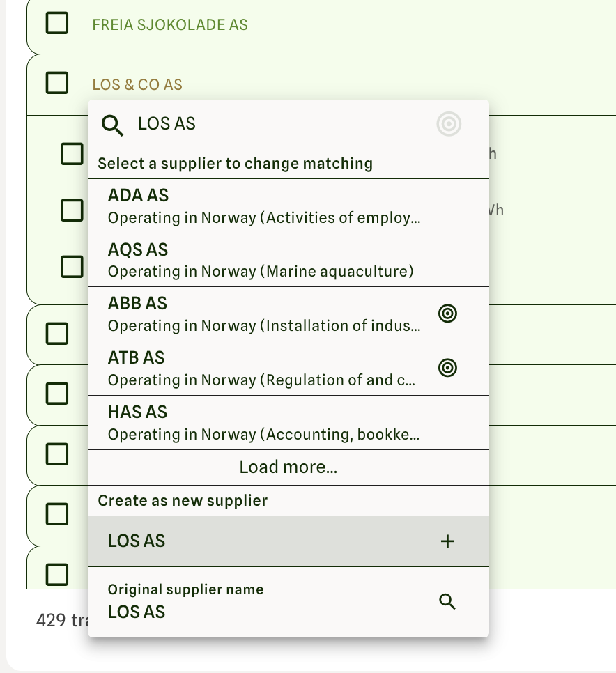Click the magnifier icon in the supplier search field
This screenshot has height=673, width=616.
pos(112,125)
